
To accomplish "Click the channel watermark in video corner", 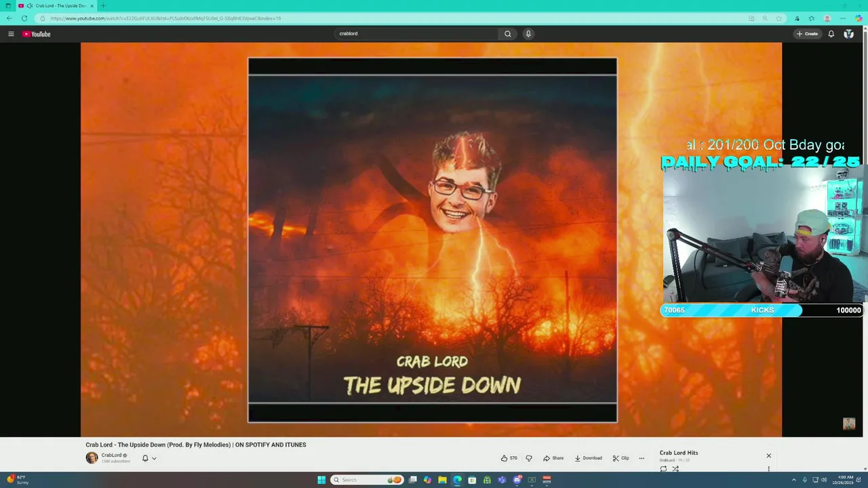I will click(x=849, y=424).
